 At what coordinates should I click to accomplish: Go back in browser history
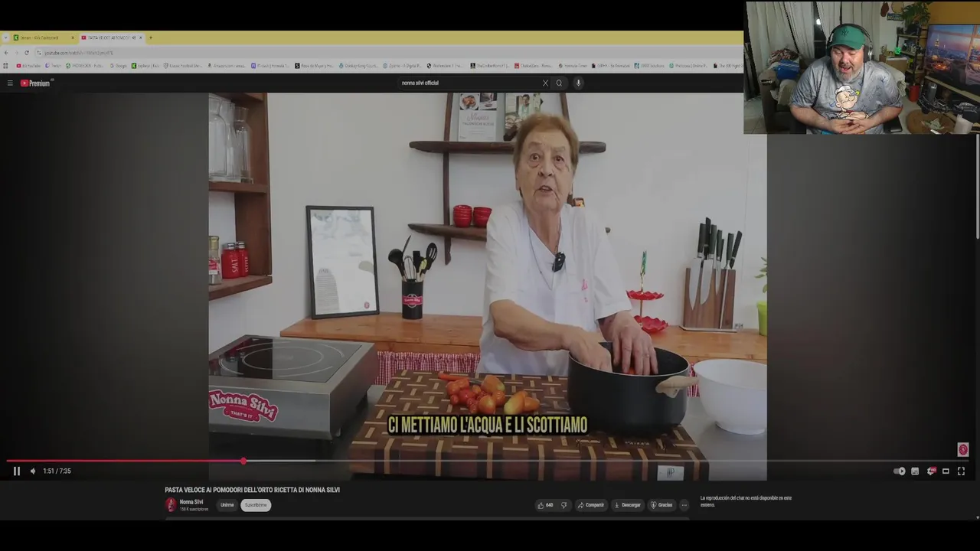[6, 53]
